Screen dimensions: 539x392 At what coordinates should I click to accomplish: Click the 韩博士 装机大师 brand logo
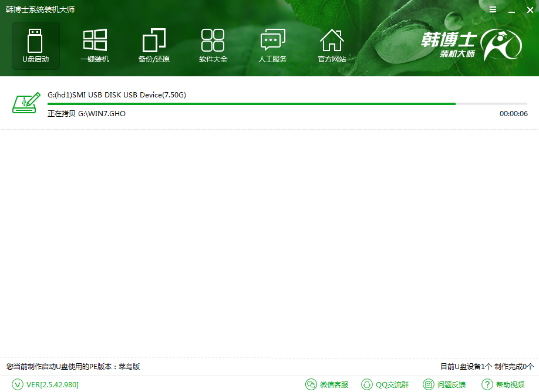point(471,46)
